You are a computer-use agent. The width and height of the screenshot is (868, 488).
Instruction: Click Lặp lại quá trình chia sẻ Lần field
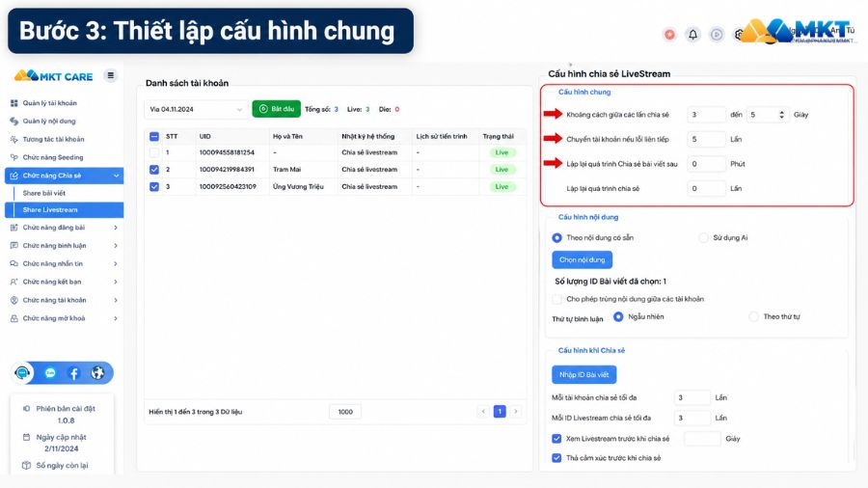pyautogui.click(x=706, y=189)
